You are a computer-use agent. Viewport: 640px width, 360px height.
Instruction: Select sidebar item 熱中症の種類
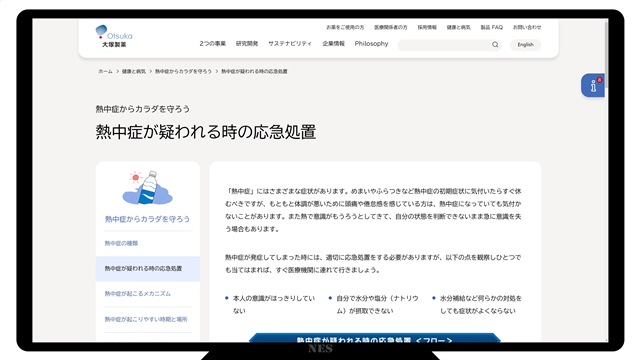121,243
